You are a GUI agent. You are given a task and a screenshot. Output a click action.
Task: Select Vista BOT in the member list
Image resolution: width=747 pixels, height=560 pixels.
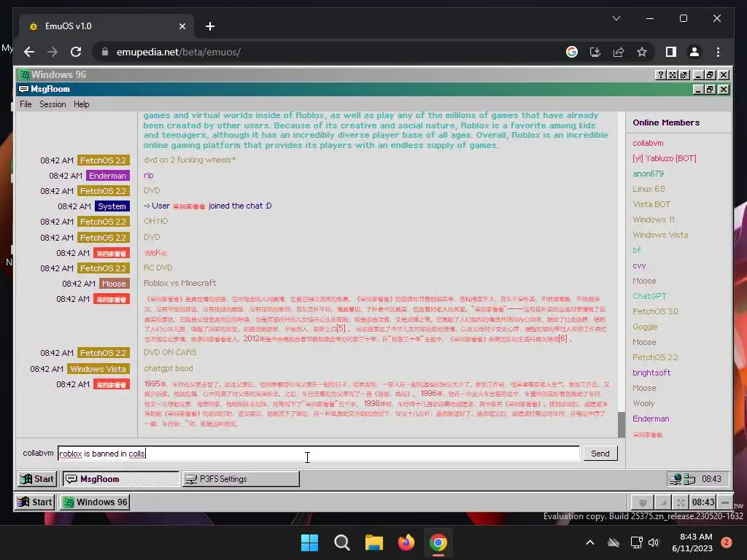651,204
